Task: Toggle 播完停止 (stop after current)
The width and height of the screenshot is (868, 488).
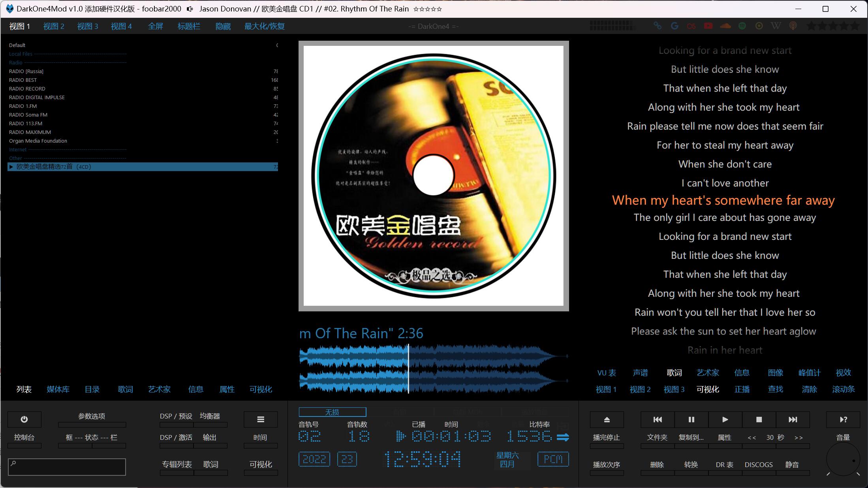Action: (607, 440)
